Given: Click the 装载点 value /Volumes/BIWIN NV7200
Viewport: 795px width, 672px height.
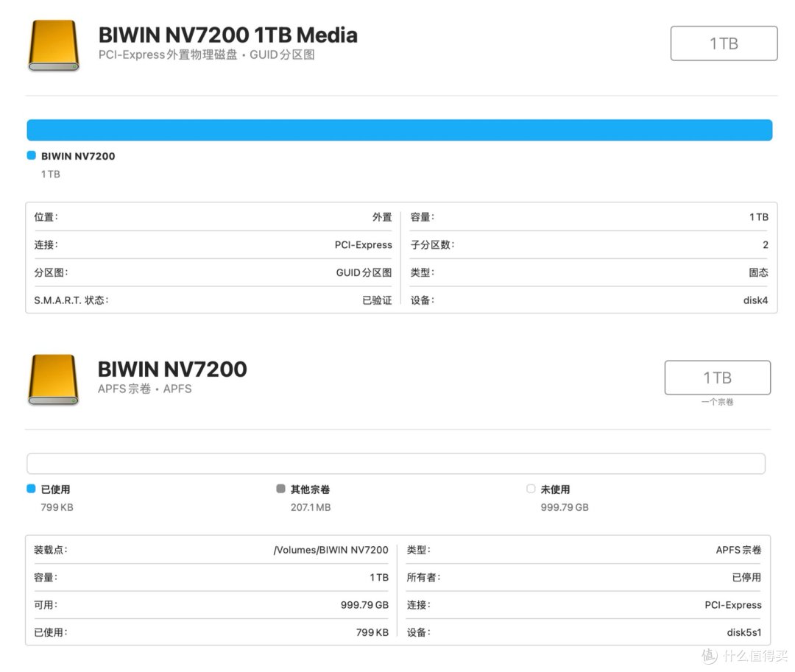Looking at the screenshot, I should [331, 550].
